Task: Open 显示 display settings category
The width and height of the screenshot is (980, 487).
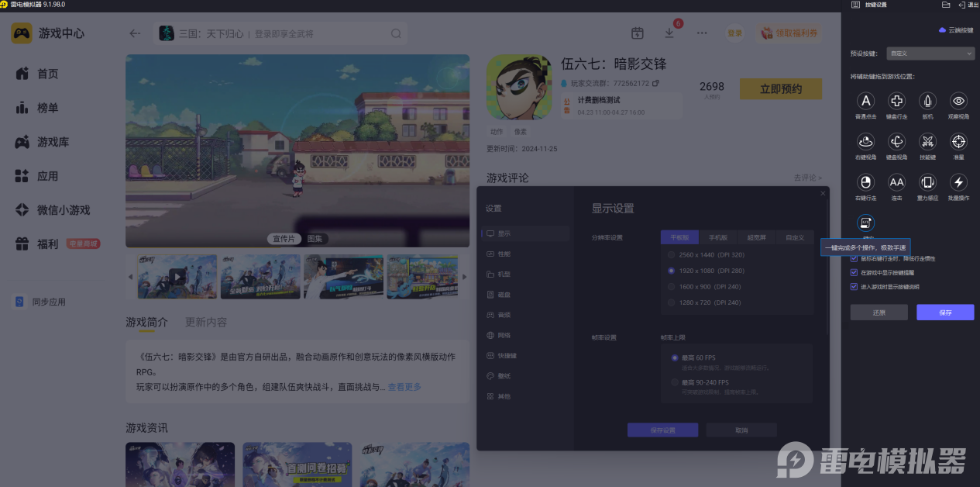Action: [x=525, y=233]
